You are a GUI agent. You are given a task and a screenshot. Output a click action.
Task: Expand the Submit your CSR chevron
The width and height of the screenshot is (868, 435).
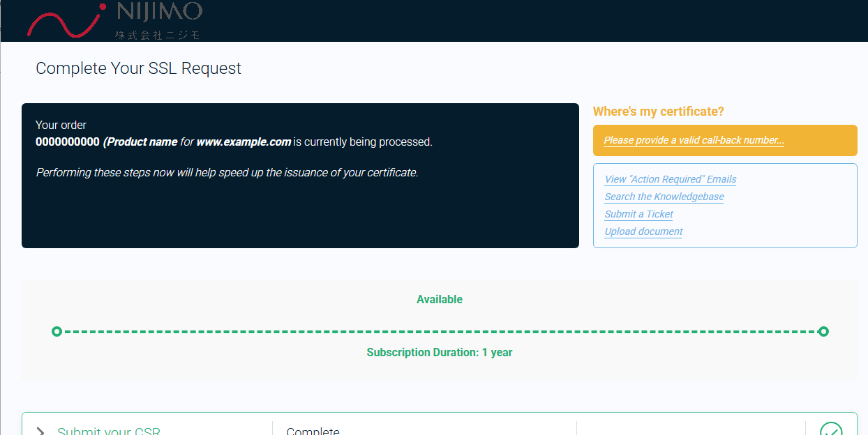pyautogui.click(x=40, y=432)
